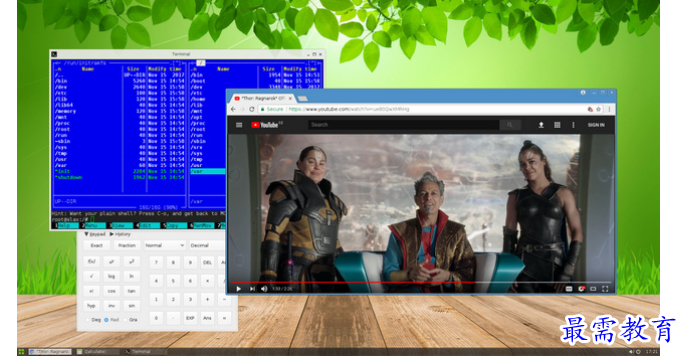Click the calculator Ans button

pyautogui.click(x=207, y=318)
